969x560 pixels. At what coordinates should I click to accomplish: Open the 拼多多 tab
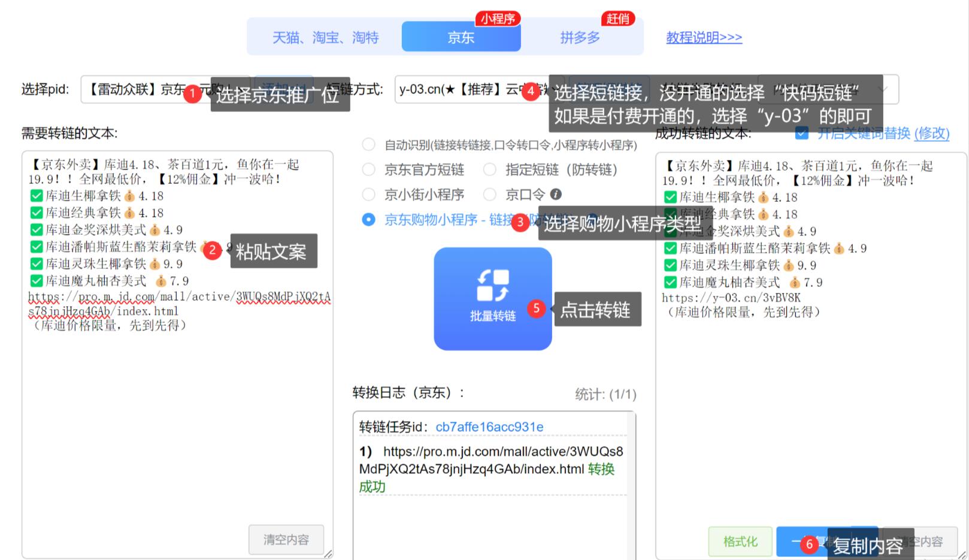pos(580,37)
